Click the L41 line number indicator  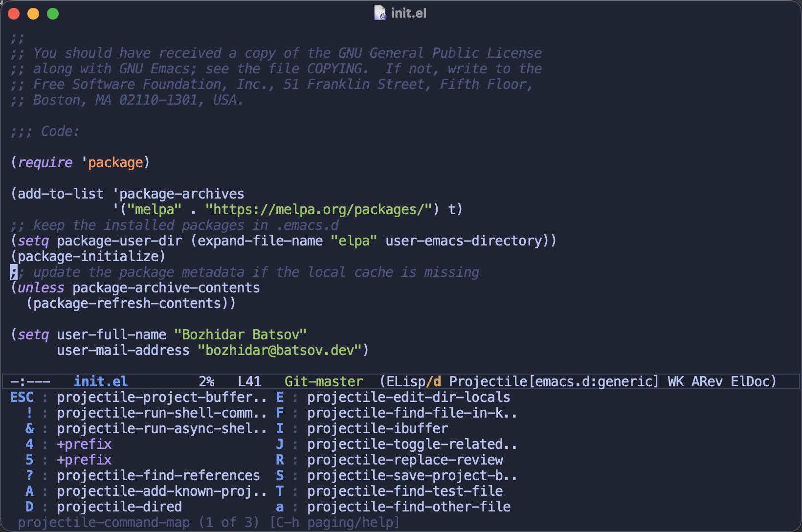pyautogui.click(x=249, y=381)
